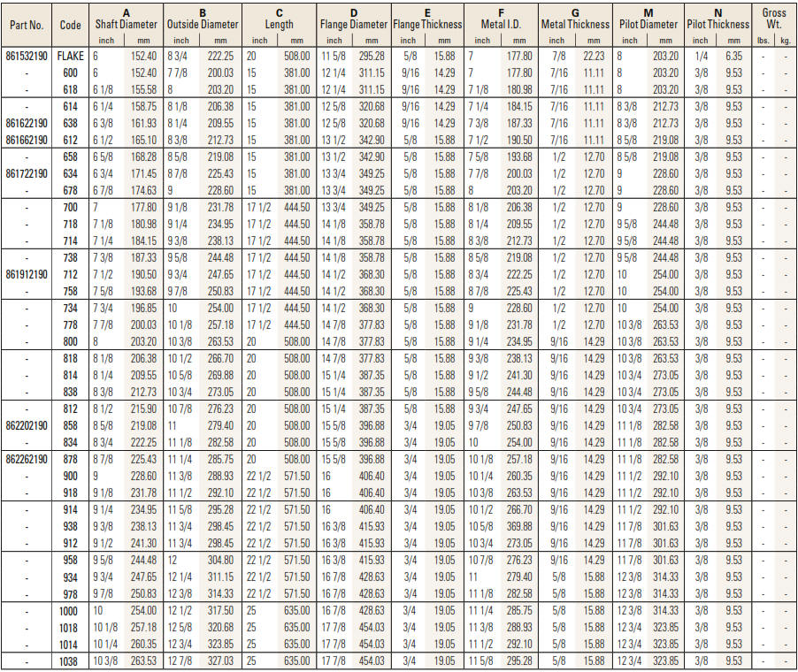Viewport: 798px width, 672px height.
Task: Select part number 861722190
Action: point(27,174)
